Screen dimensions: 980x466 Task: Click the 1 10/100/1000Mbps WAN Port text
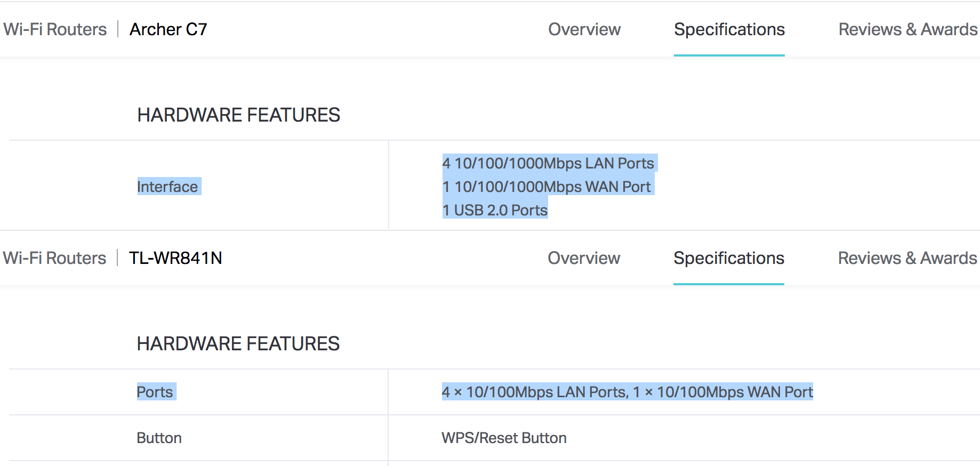coord(547,187)
